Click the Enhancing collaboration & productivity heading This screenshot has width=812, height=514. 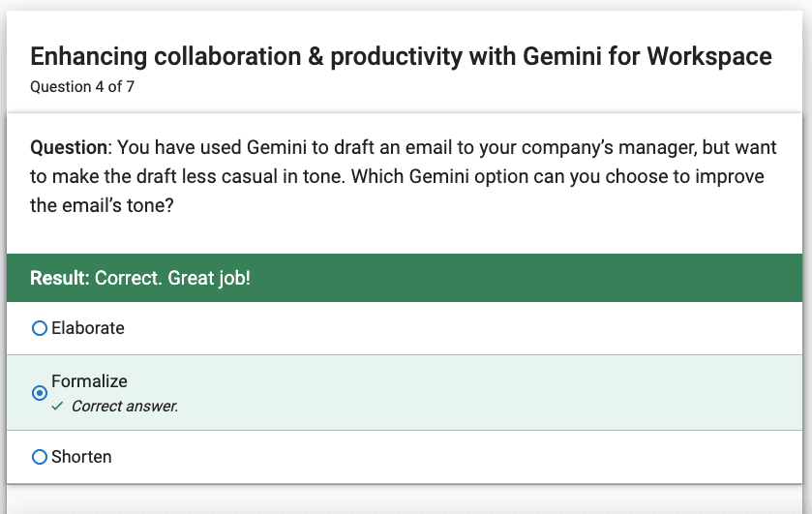coord(401,56)
